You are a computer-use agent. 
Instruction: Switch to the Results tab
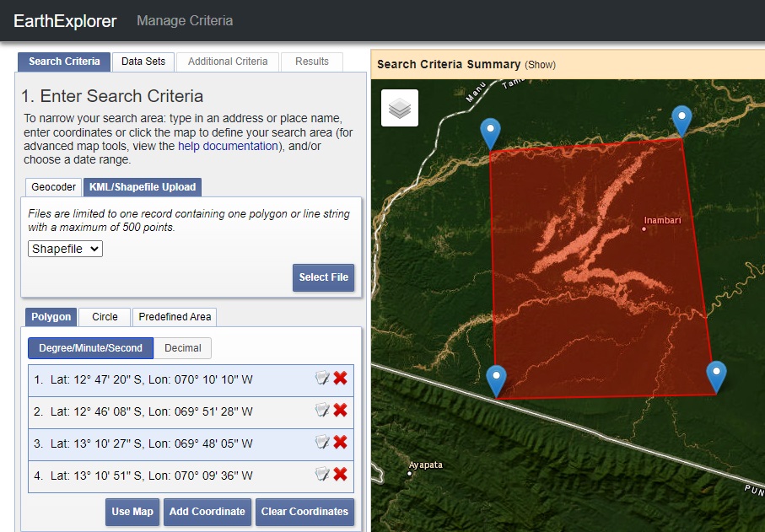click(312, 62)
